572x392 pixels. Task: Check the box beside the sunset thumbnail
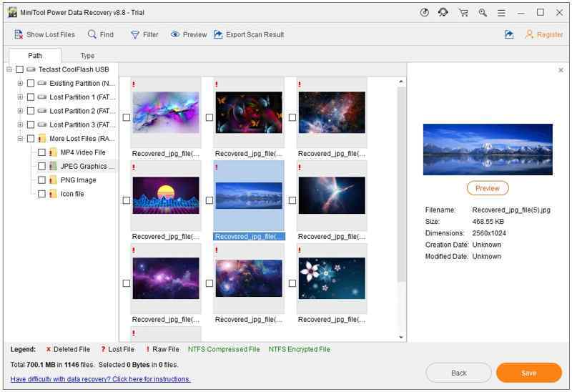tap(127, 201)
